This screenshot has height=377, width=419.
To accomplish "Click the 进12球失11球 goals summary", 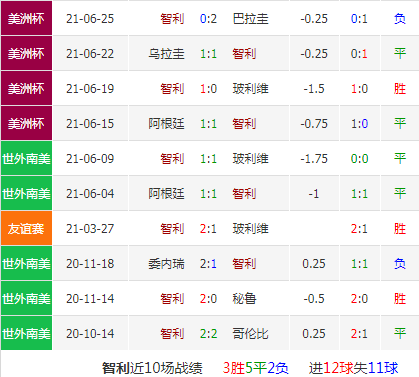I will coord(353,368).
